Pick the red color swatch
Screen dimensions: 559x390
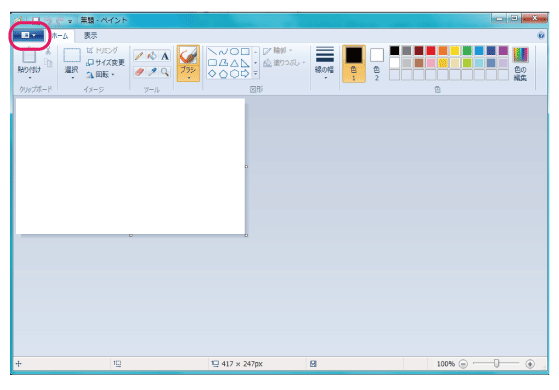(431, 51)
